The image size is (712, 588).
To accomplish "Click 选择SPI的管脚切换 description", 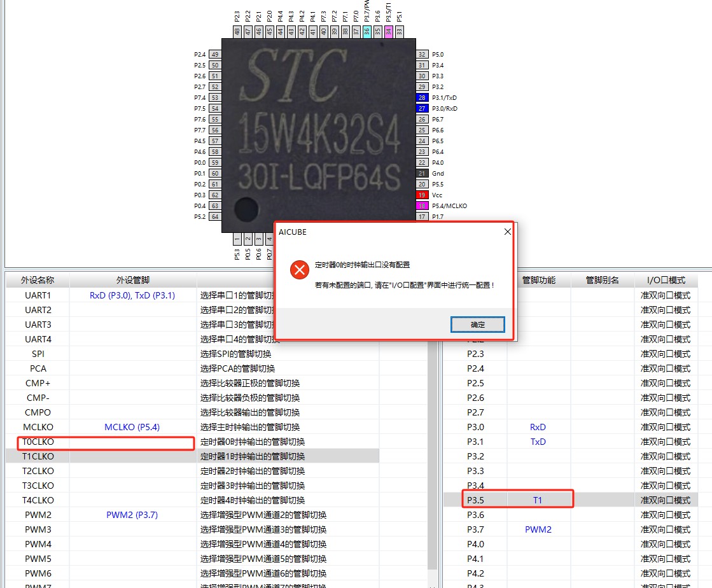I will coord(235,354).
